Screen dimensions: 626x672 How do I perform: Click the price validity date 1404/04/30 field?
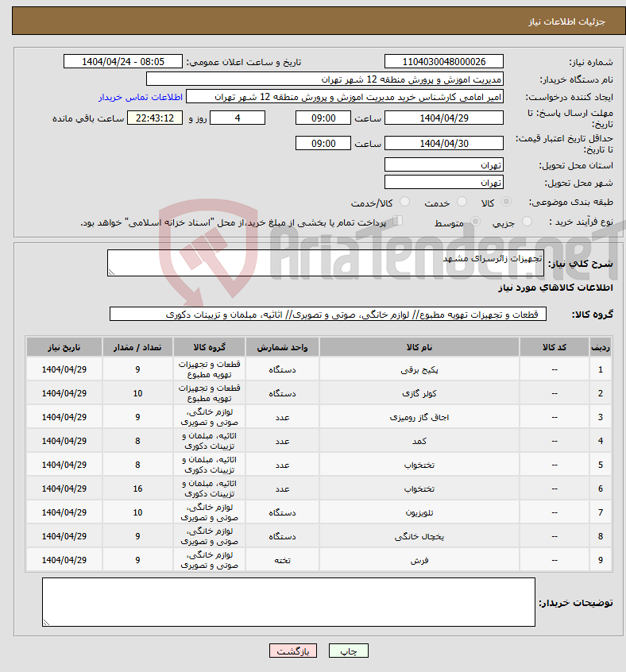pyautogui.click(x=444, y=144)
